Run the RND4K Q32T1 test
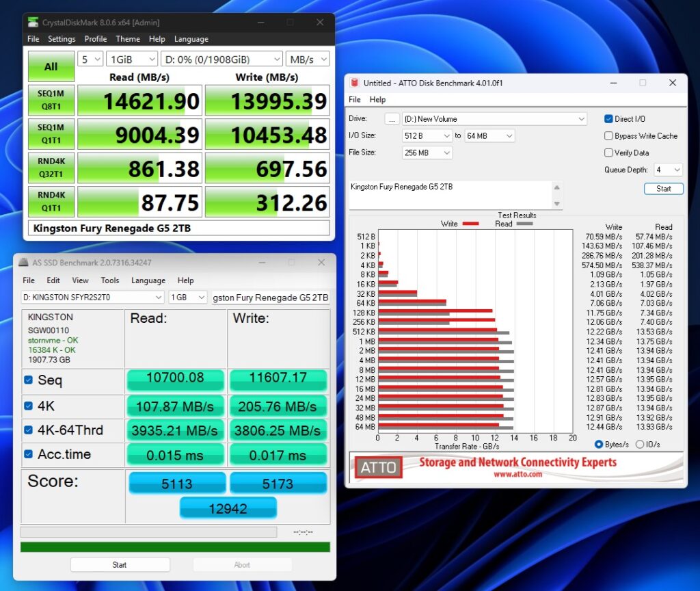The height and width of the screenshot is (591, 700). coord(51,168)
